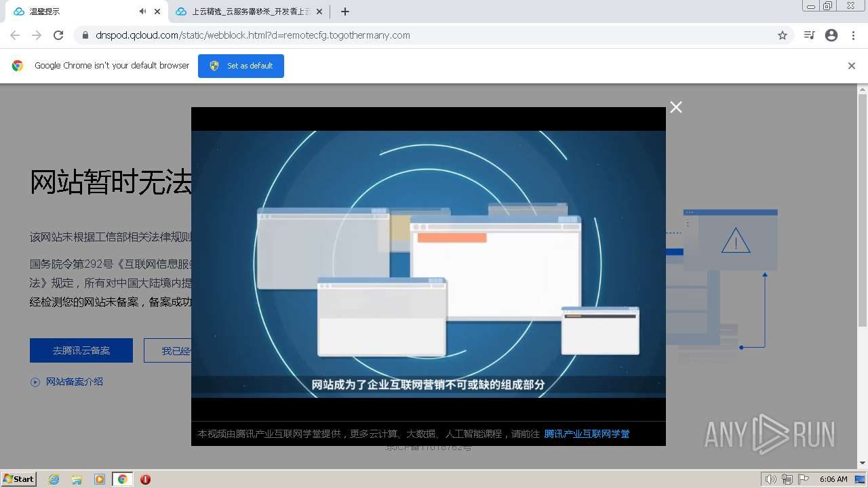Bookmark this page with star icon
The width and height of the screenshot is (868, 488).
coord(783,35)
